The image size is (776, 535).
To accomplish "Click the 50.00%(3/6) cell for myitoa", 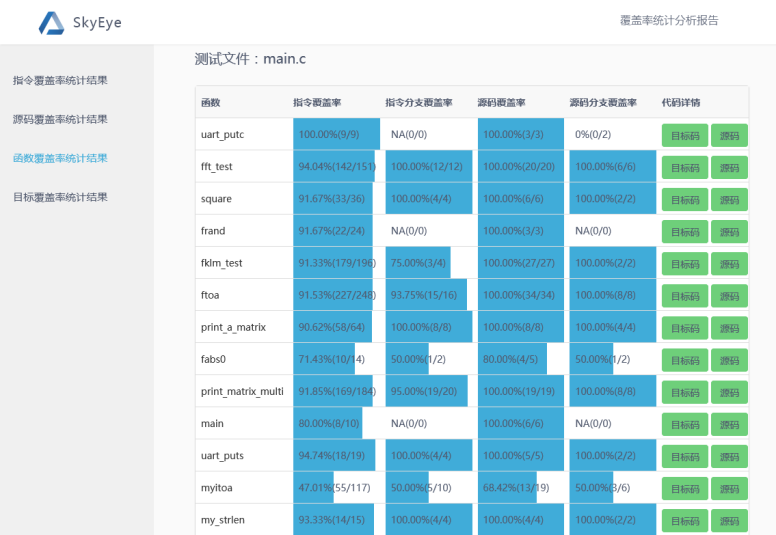I will click(613, 487).
